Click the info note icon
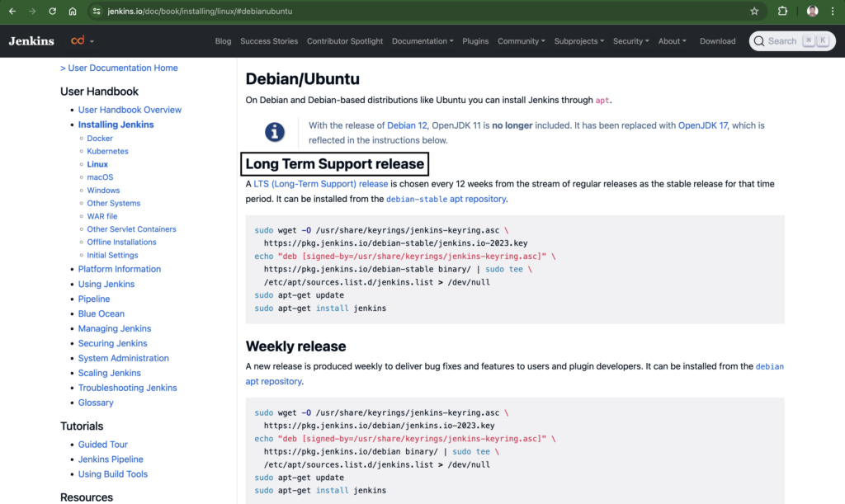Image resolution: width=845 pixels, height=504 pixels. pos(274,132)
